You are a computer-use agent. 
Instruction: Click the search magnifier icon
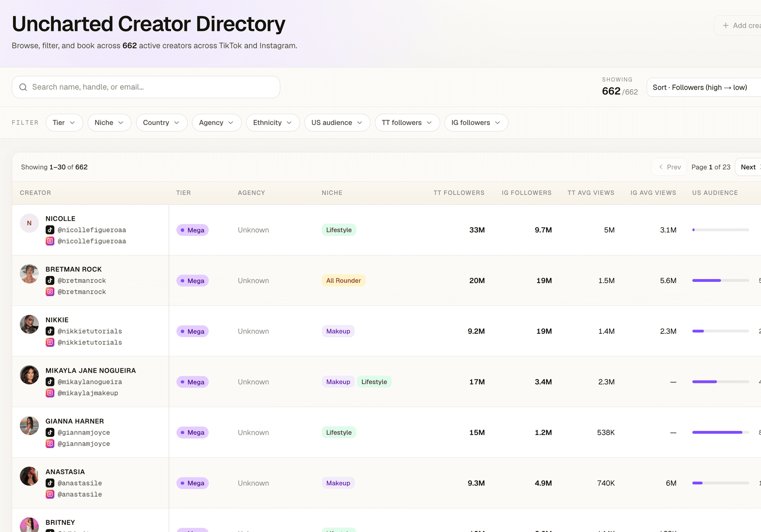pyautogui.click(x=23, y=87)
